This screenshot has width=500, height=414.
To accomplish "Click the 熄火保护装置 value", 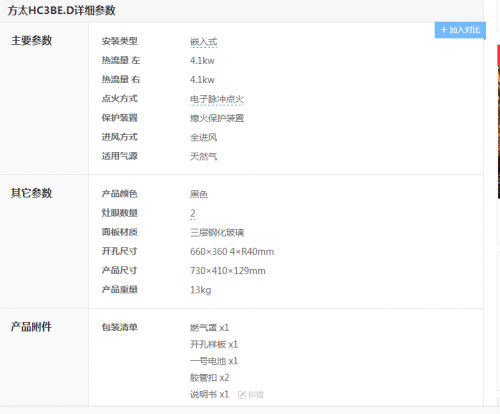I will click(x=217, y=118).
